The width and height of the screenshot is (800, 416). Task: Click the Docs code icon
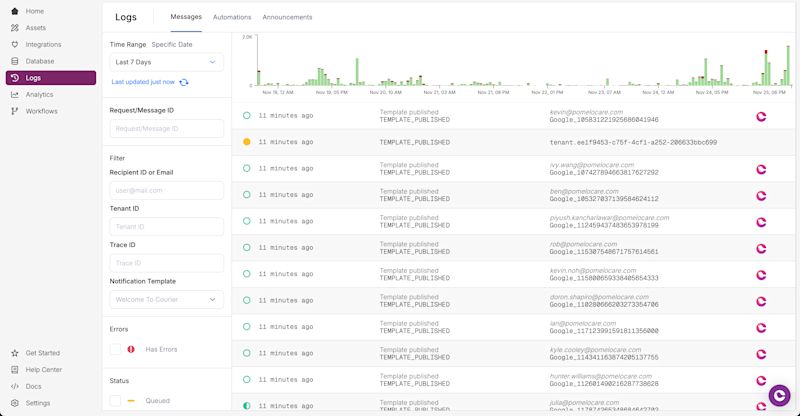15,386
